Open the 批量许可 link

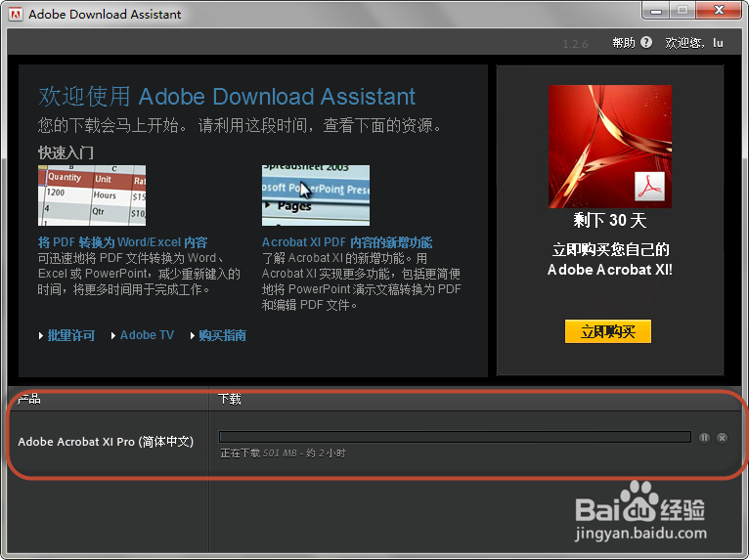coord(70,335)
